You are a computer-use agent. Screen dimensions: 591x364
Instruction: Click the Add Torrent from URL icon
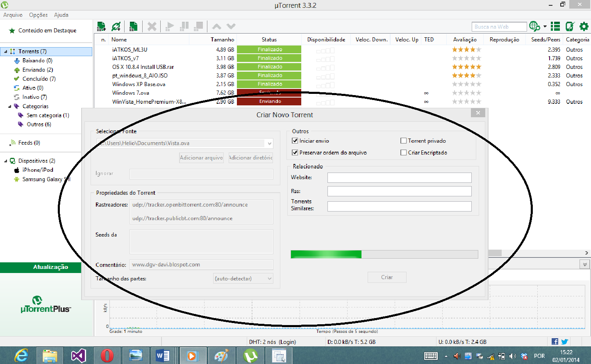[x=116, y=27]
